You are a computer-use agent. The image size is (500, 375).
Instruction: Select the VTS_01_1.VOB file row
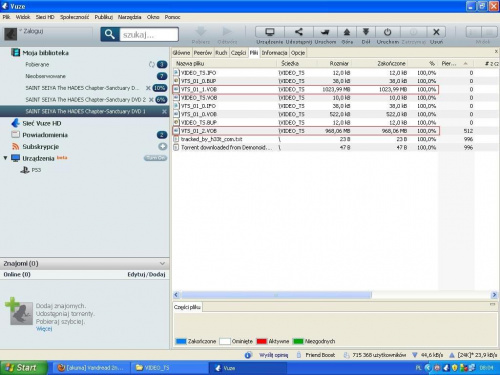306,89
